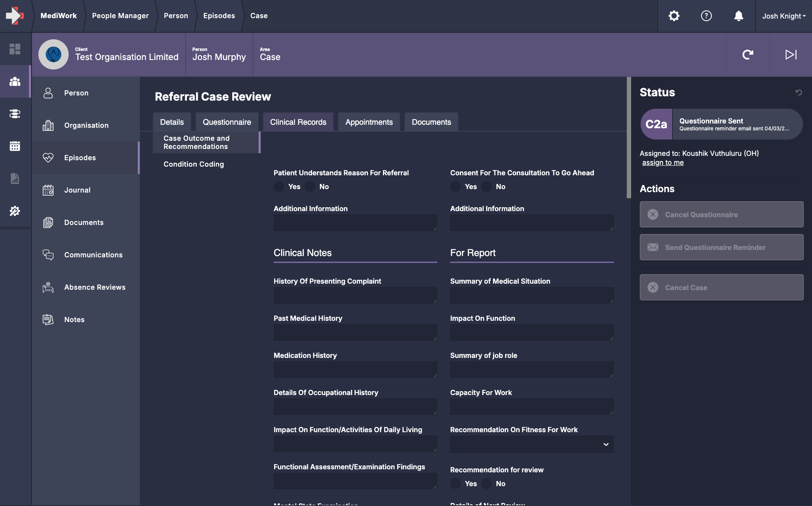This screenshot has height=506, width=812.
Task: Click the status history undo icon
Action: click(x=799, y=92)
